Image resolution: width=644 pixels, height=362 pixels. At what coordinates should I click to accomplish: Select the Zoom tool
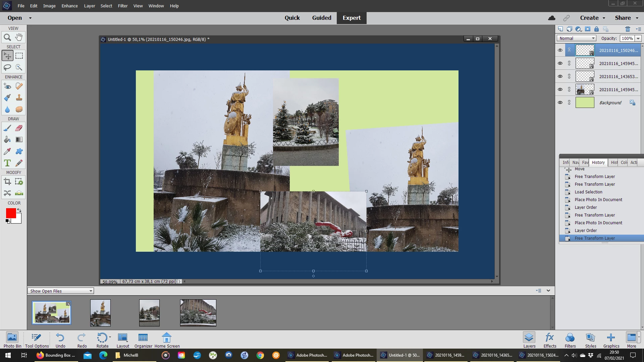(x=7, y=37)
